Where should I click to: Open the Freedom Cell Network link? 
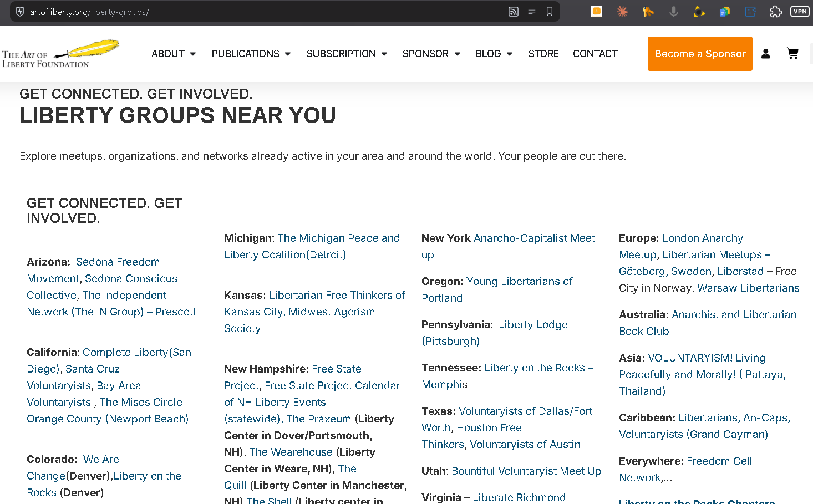[x=685, y=469]
